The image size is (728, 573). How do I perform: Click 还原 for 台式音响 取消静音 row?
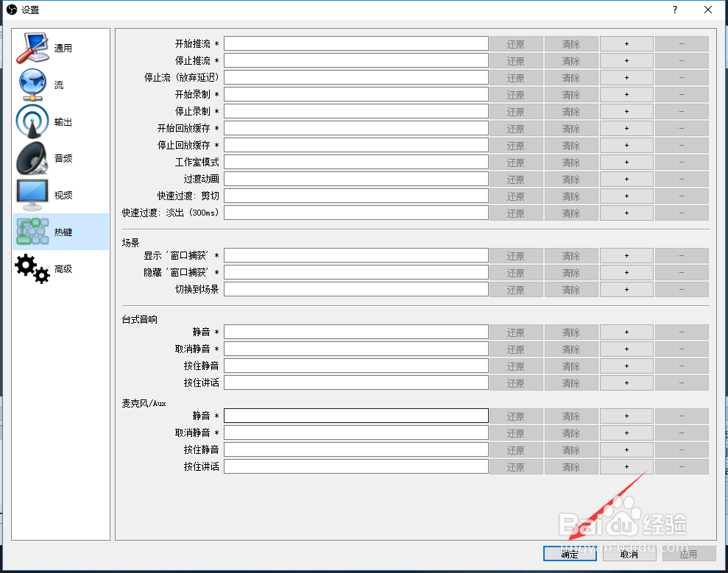point(516,349)
